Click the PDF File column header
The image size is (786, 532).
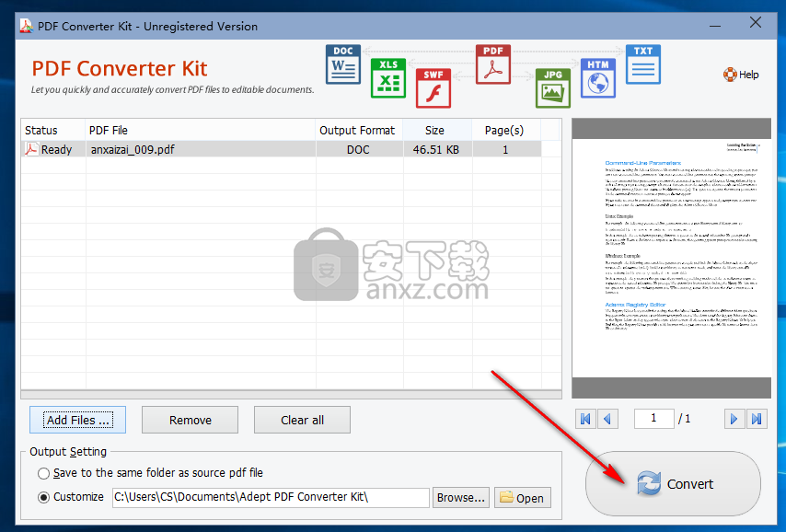[x=200, y=131]
